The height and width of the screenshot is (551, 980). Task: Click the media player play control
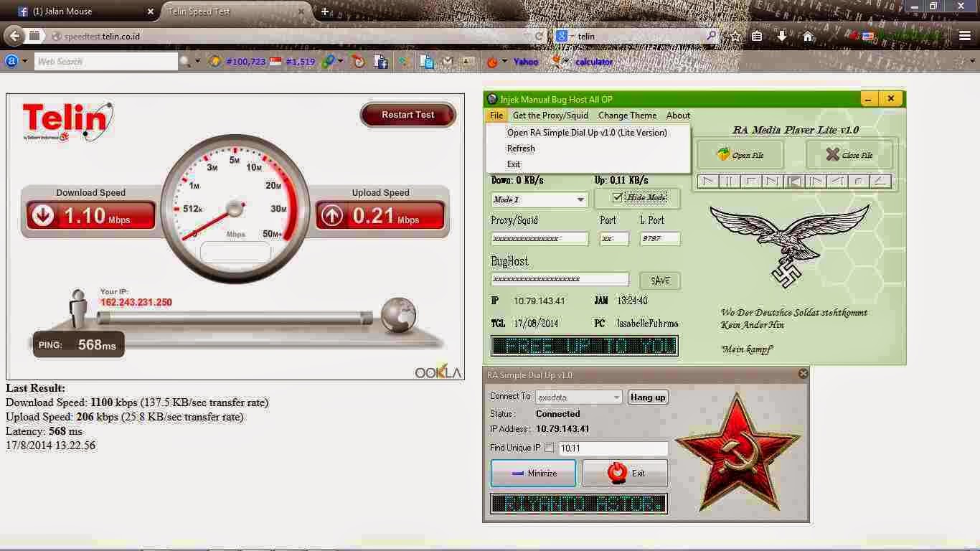click(708, 182)
